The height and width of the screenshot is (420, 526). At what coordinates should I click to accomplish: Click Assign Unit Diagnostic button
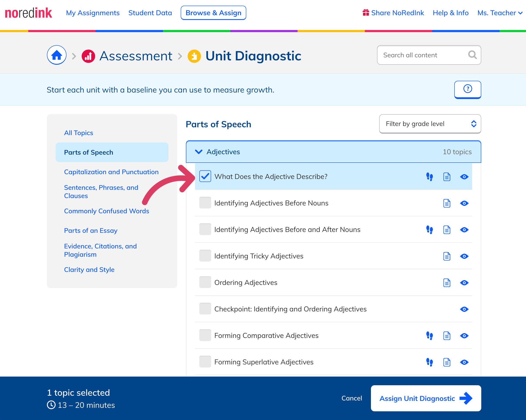426,398
